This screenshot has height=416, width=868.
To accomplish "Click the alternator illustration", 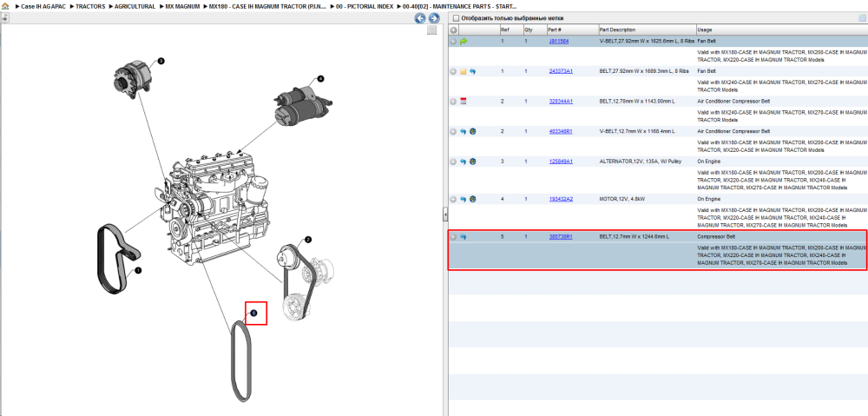I will [132, 80].
